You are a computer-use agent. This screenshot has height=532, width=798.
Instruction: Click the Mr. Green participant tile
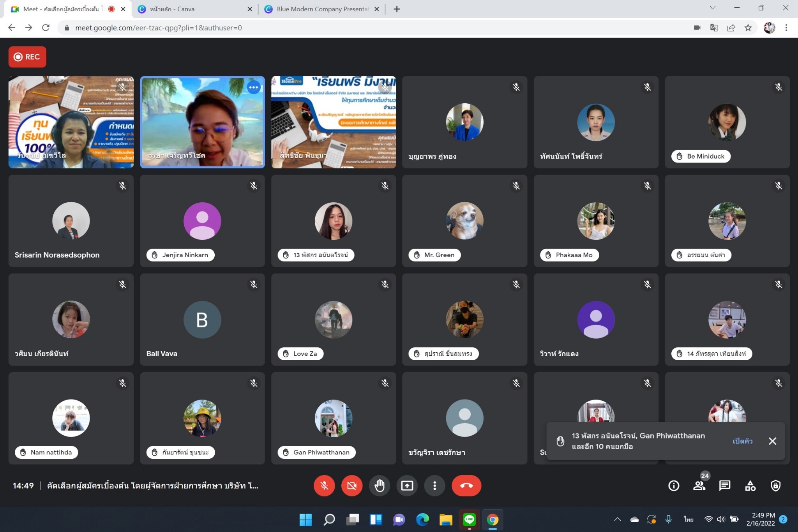464,221
